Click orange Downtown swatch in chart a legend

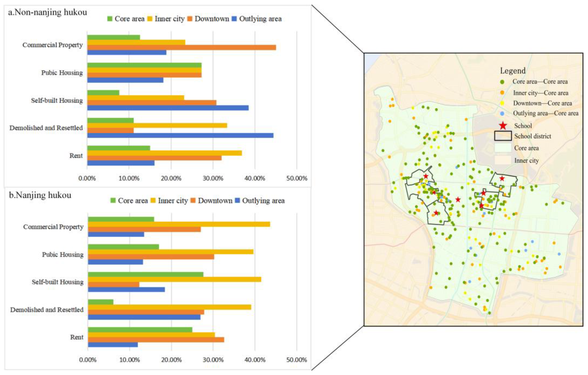190,19
